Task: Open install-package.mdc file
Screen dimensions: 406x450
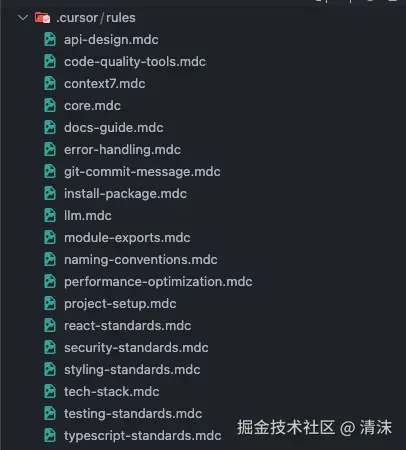Action: click(125, 194)
